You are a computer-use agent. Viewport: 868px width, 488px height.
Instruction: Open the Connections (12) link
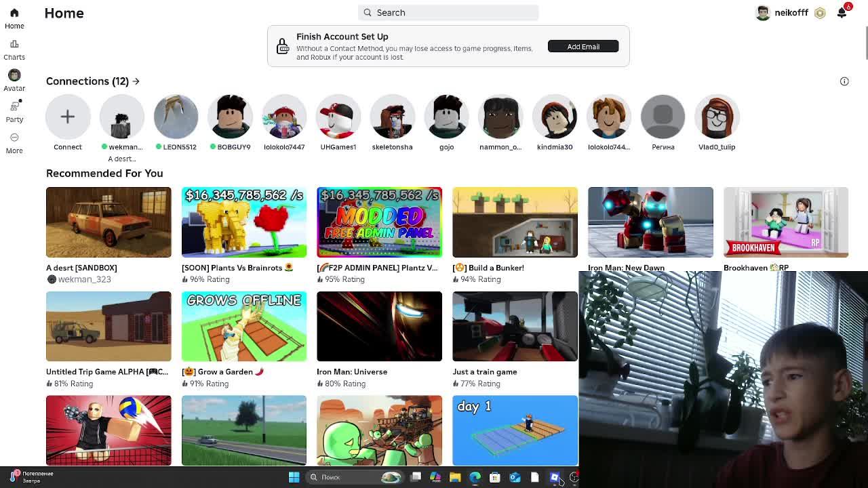(93, 81)
